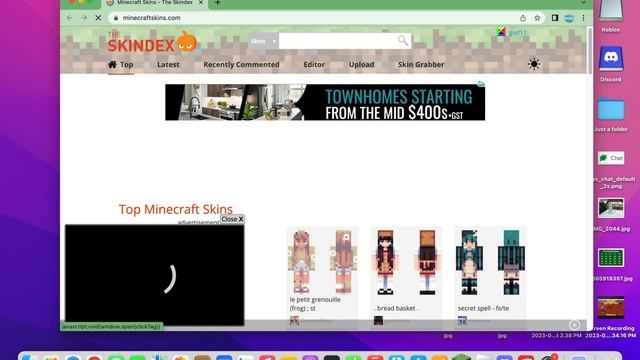The image size is (640, 360).
Task: Open a new Chrome tab
Action: (x=218, y=3)
